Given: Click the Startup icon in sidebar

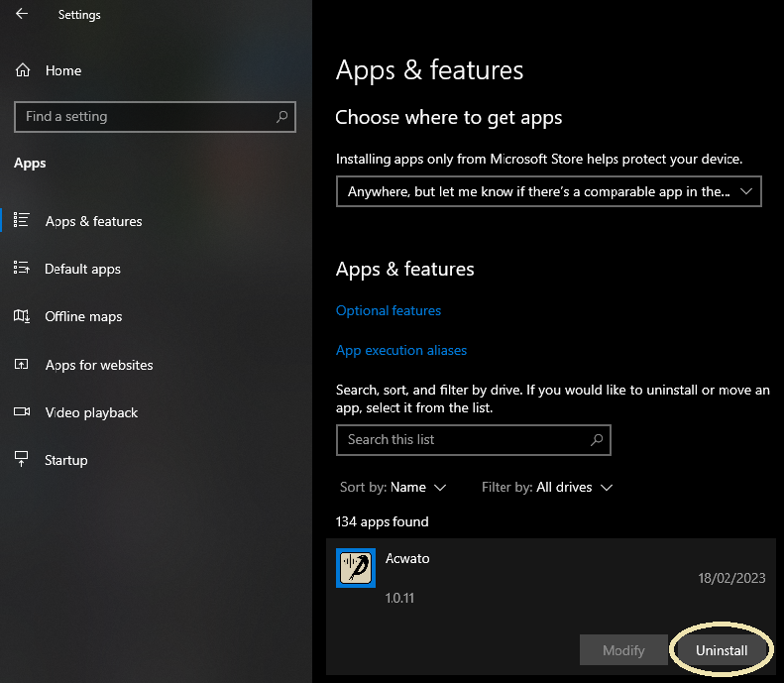Looking at the screenshot, I should coord(22,459).
